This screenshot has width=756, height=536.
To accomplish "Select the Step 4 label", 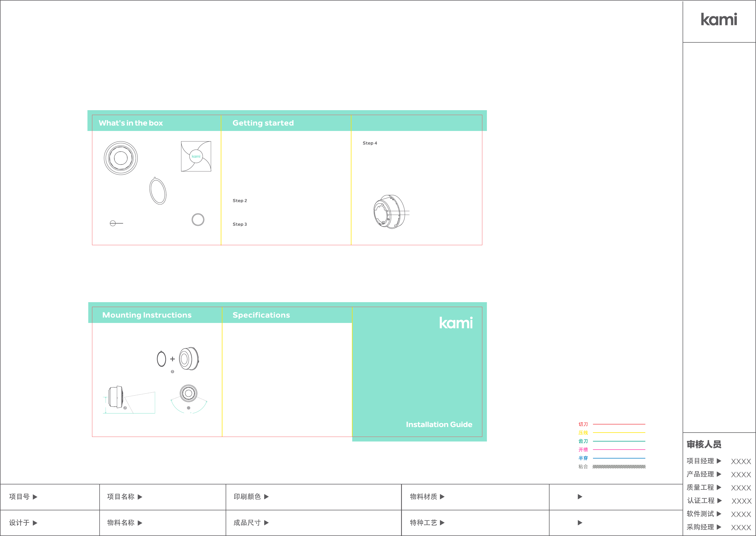I will [x=370, y=143].
